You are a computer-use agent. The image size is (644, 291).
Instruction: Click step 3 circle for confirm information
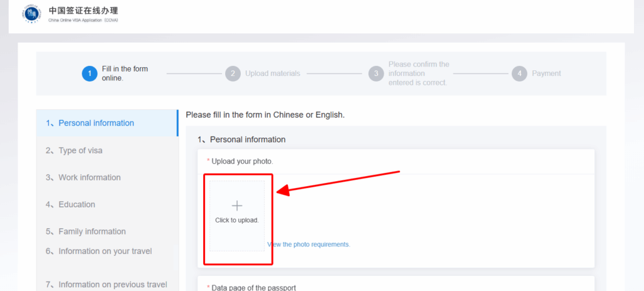[x=375, y=74]
